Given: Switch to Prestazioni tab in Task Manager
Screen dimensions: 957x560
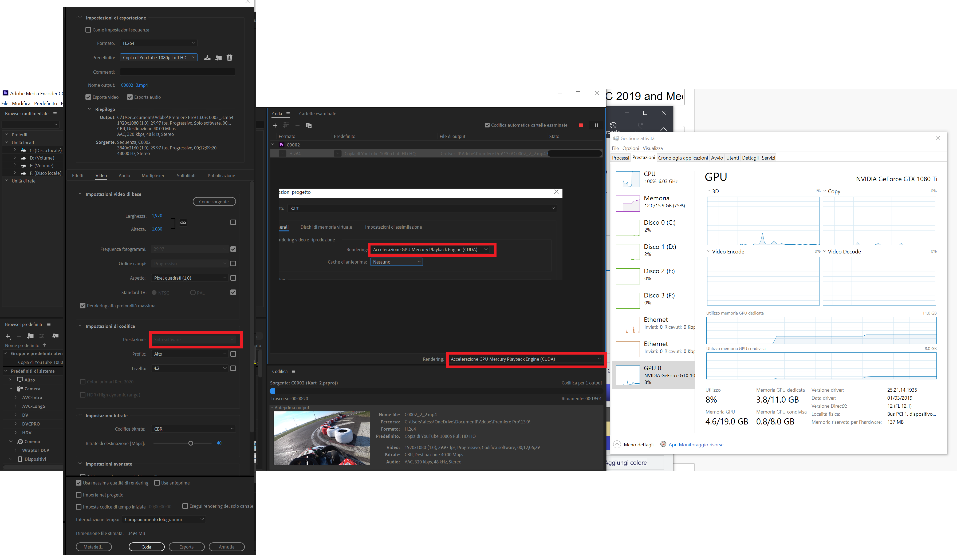Looking at the screenshot, I should pyautogui.click(x=642, y=157).
